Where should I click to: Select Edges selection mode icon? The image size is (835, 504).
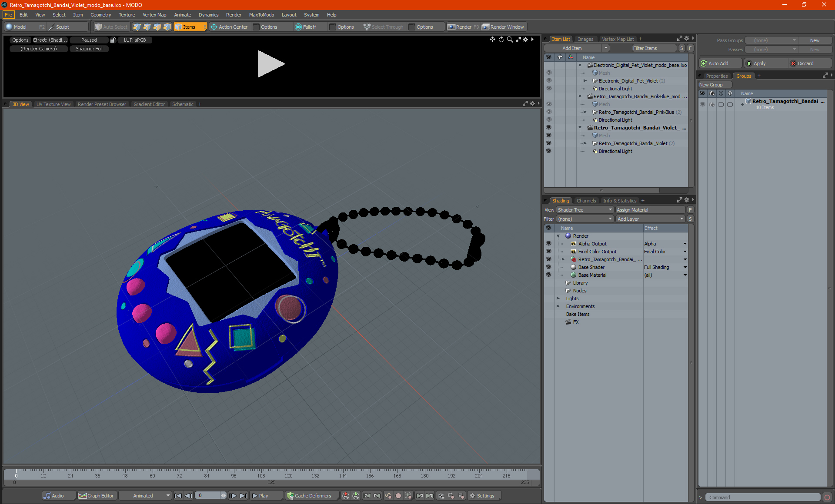[147, 27]
